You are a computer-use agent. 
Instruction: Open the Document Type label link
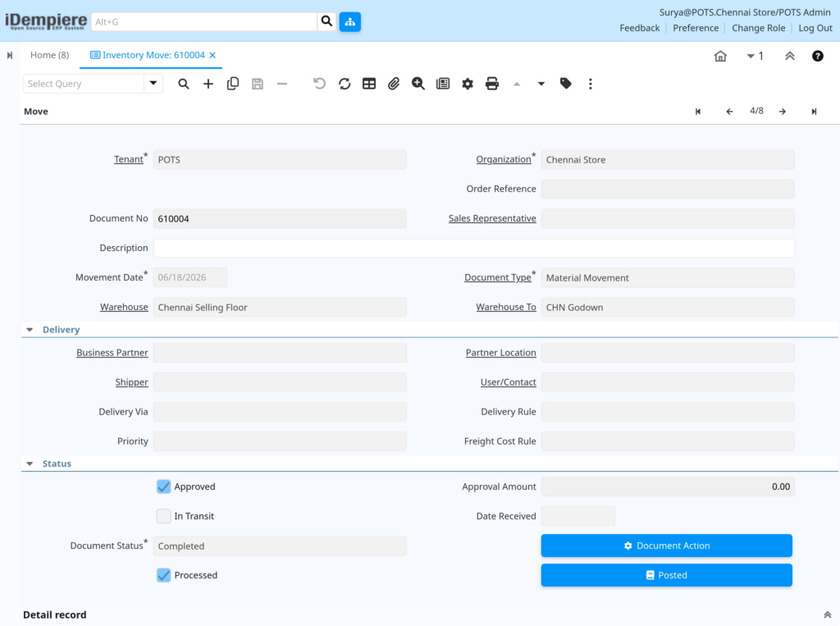tap(498, 277)
